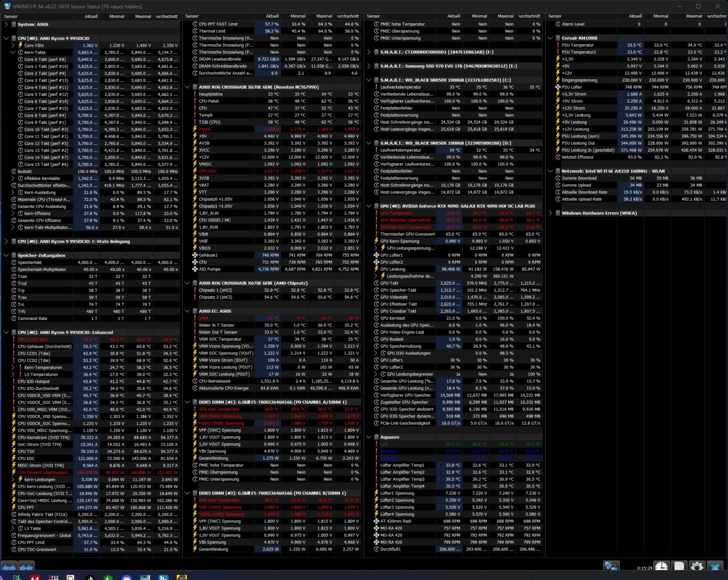Click the Sensor column header
The height and width of the screenshot is (580, 728).
pos(11,17)
